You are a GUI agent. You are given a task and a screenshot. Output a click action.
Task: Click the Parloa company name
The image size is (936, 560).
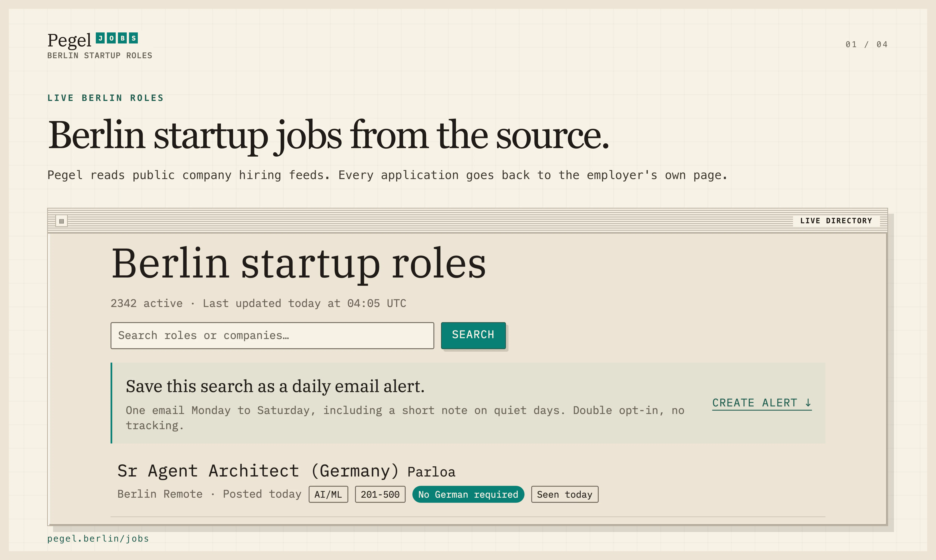431,472
